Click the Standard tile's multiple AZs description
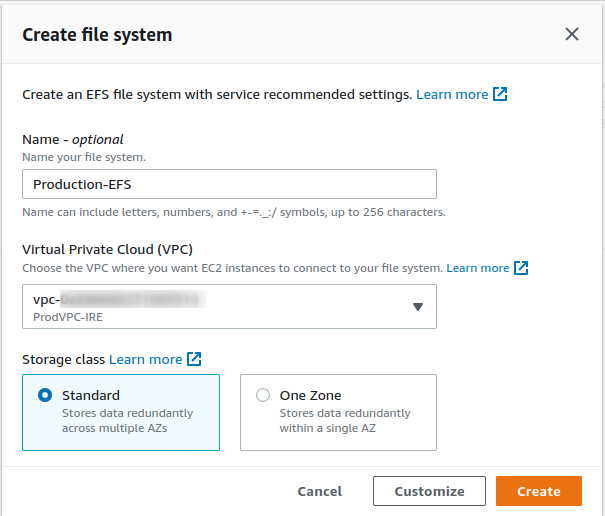Viewport: 605px width, 516px height. (x=127, y=420)
